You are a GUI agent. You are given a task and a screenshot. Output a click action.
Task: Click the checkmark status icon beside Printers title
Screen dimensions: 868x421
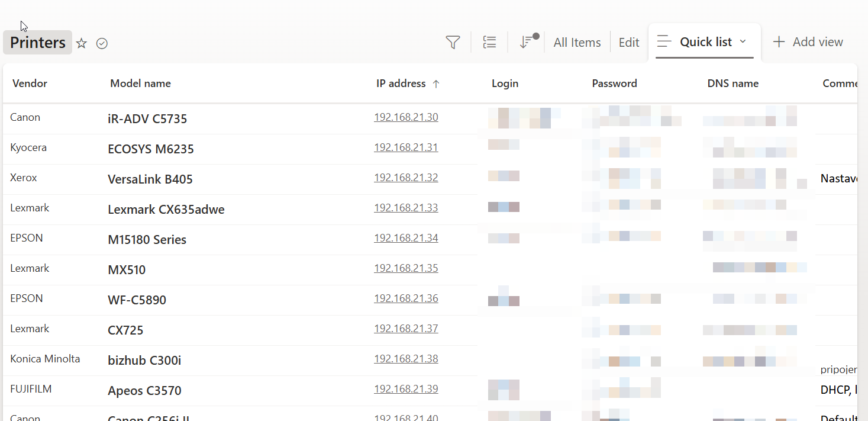click(x=102, y=43)
